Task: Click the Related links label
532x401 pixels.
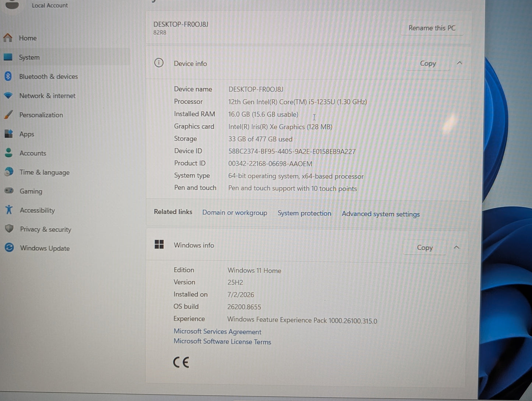Action: point(173,212)
